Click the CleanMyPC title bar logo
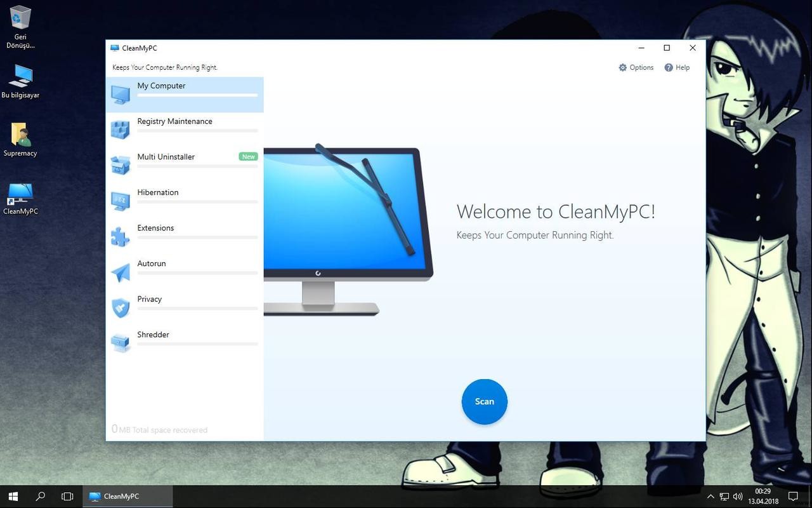 114,48
